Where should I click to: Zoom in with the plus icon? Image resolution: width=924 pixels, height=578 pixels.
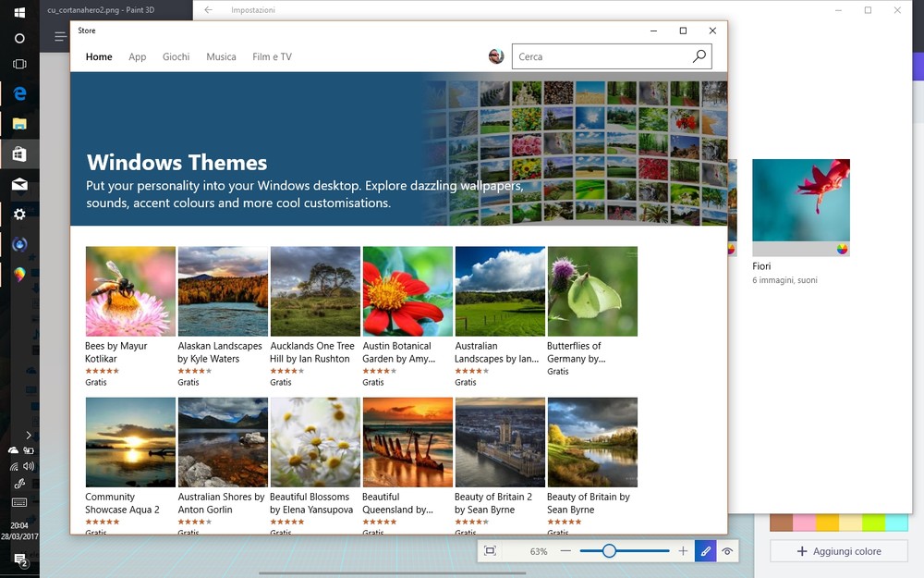pyautogui.click(x=683, y=551)
